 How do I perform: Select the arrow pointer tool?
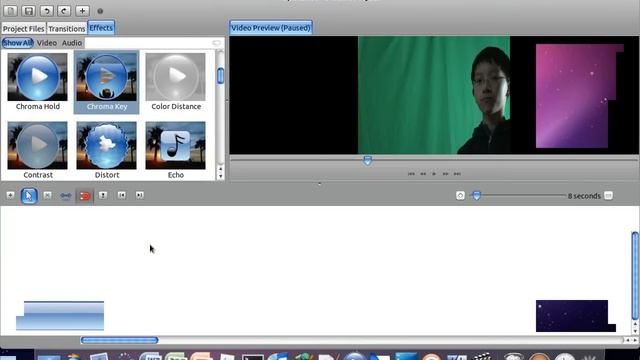[29, 196]
